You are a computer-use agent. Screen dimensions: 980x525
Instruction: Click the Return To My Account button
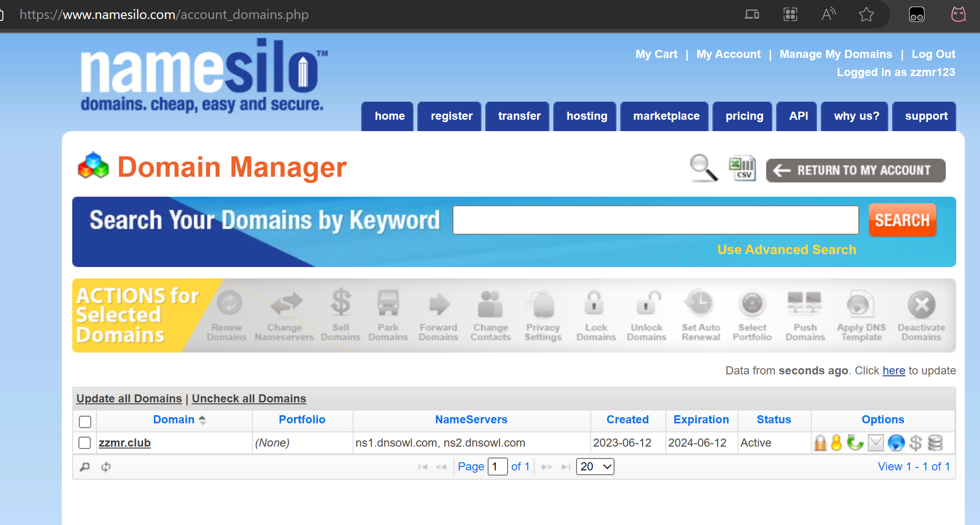[855, 171]
